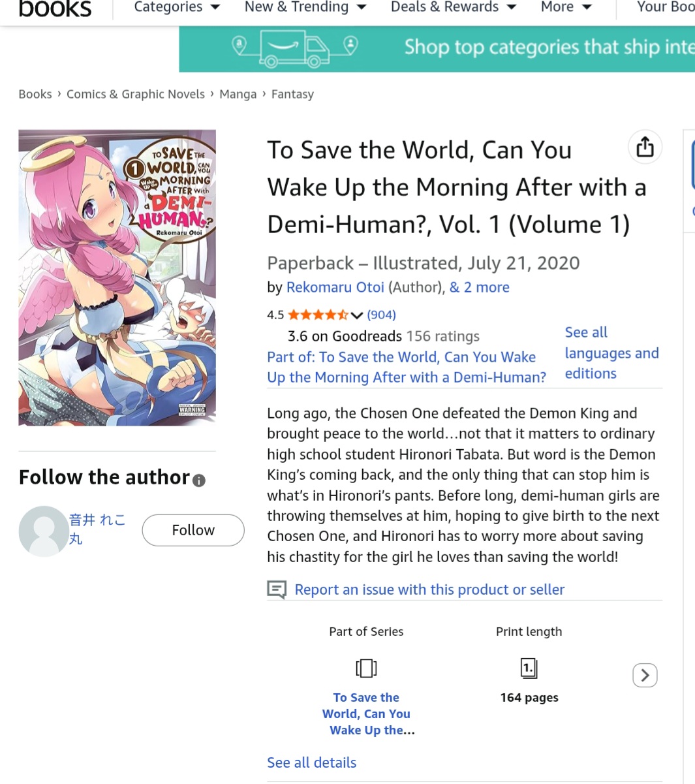Click the book cover thumbnail
The height and width of the screenshot is (784, 695).
[117, 278]
